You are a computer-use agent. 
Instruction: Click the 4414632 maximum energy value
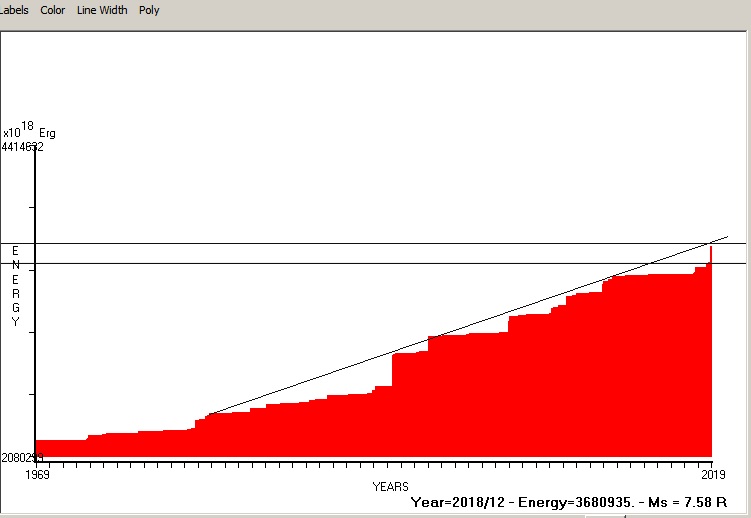point(22,147)
